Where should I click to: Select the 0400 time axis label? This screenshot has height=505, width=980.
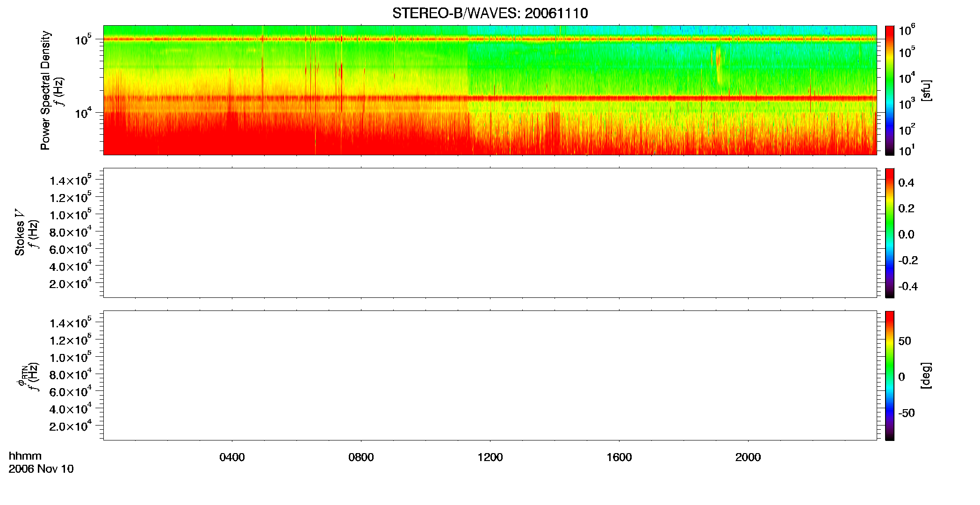(x=232, y=457)
